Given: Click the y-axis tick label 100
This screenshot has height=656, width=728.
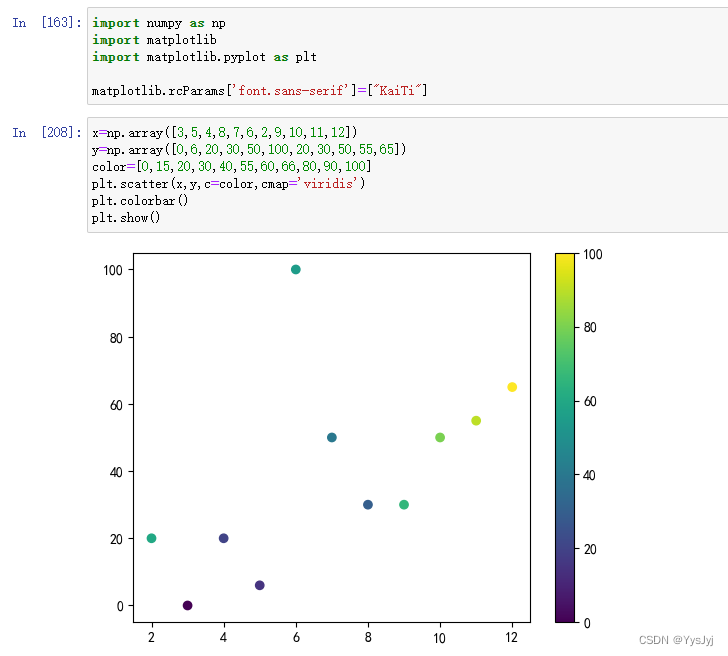Looking at the screenshot, I should tap(113, 270).
